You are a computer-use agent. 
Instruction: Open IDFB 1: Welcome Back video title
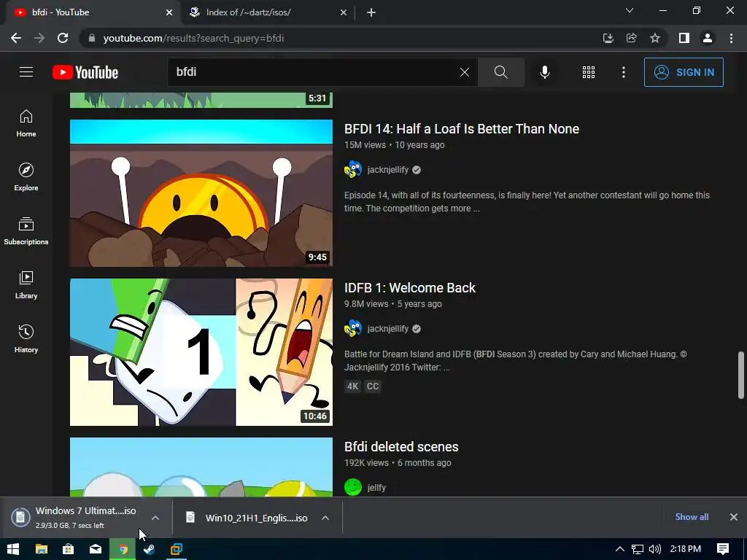[410, 287]
